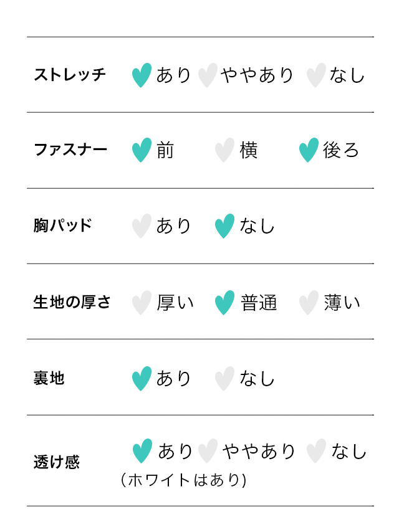Choose the grey heart for 透け感 なし
Viewport: 399px width, 532px height.
[316, 451]
